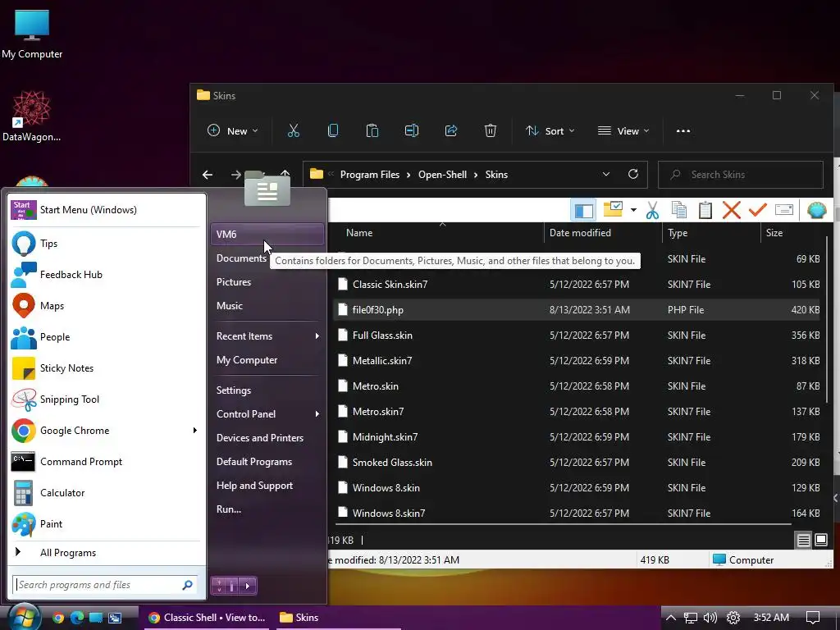Screen dimensions: 840x630
Task: Launch Command Prompt from start menu
Action: [x=106, y=462]
